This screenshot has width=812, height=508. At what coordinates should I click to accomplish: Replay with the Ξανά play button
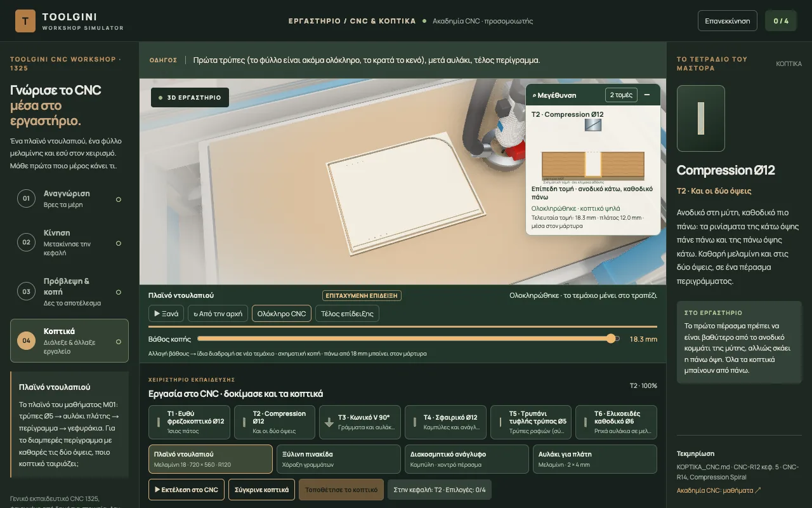click(167, 314)
